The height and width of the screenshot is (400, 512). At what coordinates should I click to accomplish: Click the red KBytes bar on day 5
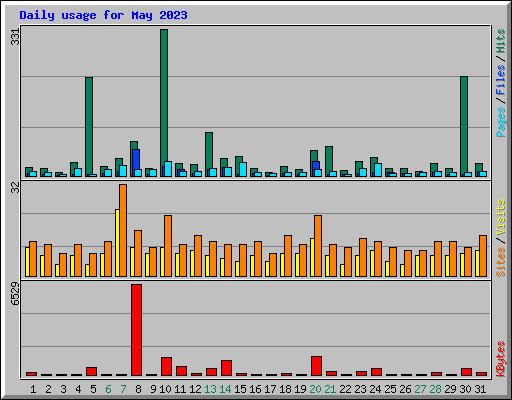point(91,371)
